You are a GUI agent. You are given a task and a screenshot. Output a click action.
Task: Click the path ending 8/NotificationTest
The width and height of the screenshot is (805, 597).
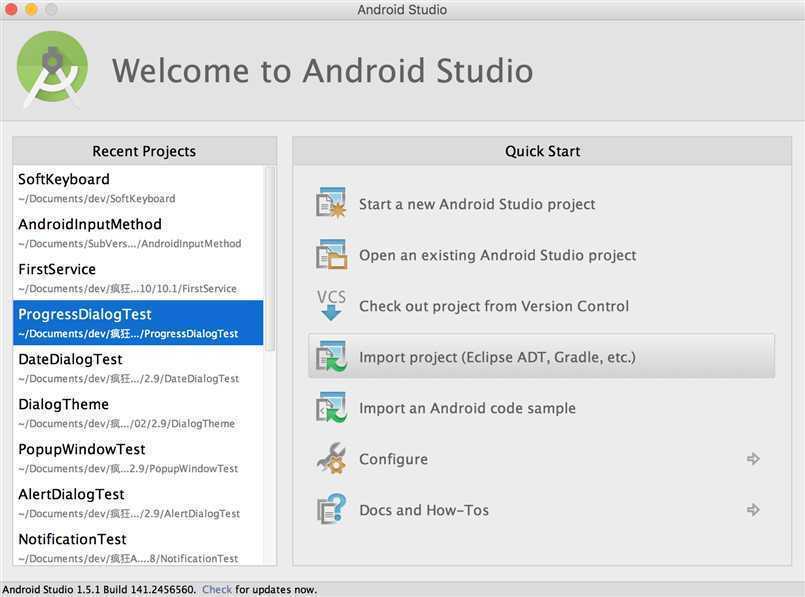point(128,559)
